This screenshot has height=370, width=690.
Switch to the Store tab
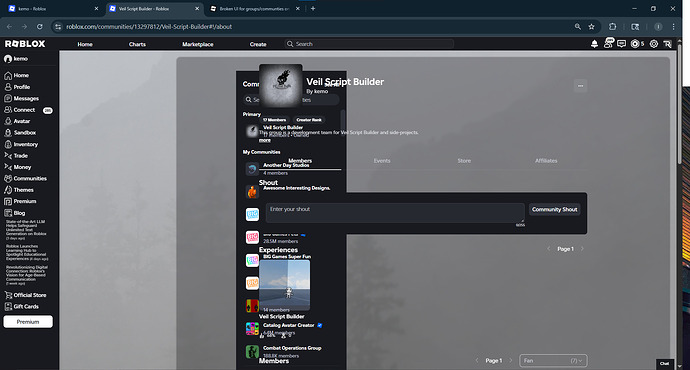tap(464, 161)
